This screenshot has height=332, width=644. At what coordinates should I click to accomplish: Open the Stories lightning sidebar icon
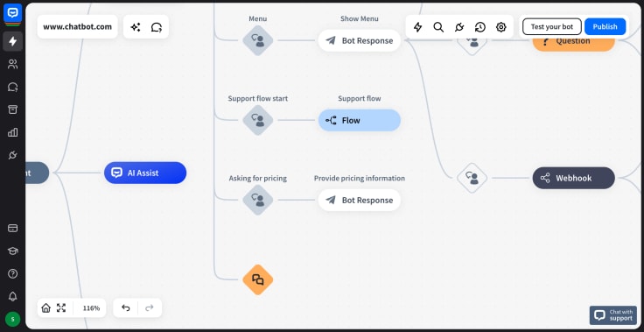point(12,41)
